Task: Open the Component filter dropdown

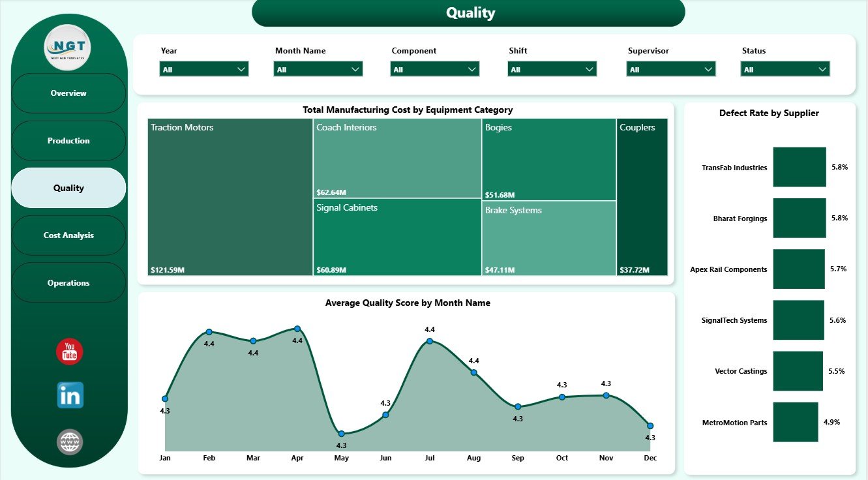Action: (435, 69)
